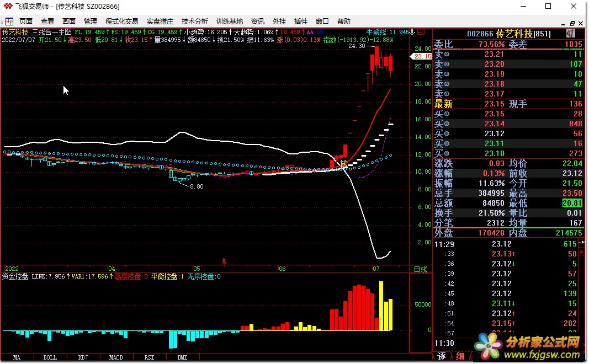Click the red $ marker on time axis

click(x=224, y=261)
